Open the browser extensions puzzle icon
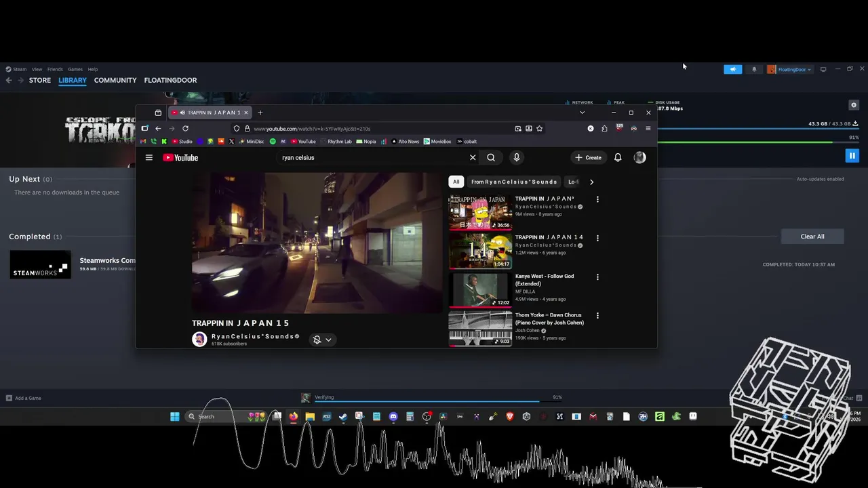The width and height of the screenshot is (868, 488). pos(604,128)
